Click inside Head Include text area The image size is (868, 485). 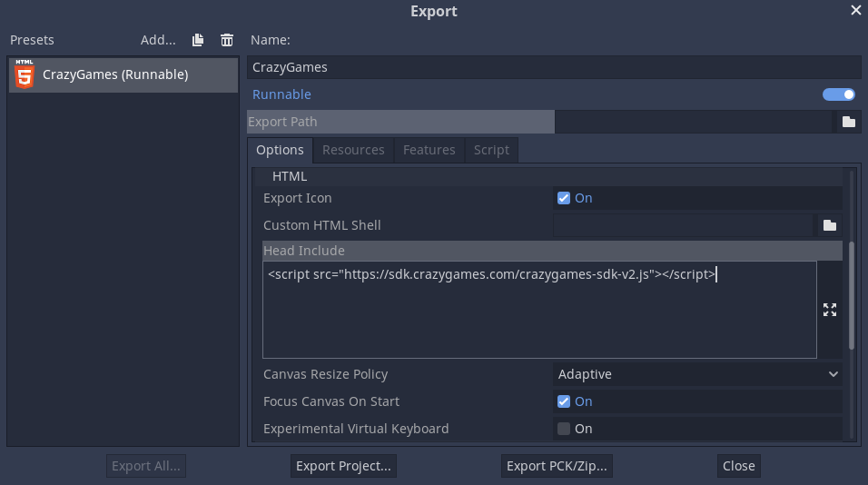coord(539,310)
